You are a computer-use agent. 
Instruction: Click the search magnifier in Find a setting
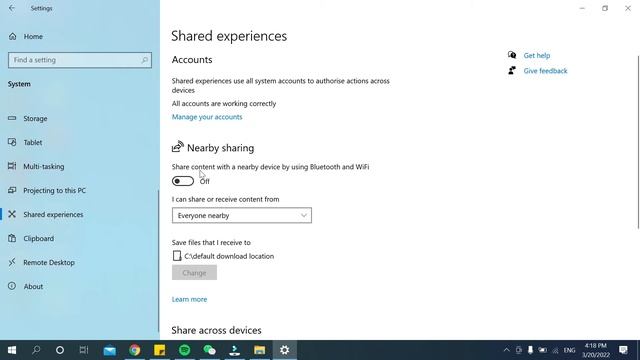coord(144,60)
